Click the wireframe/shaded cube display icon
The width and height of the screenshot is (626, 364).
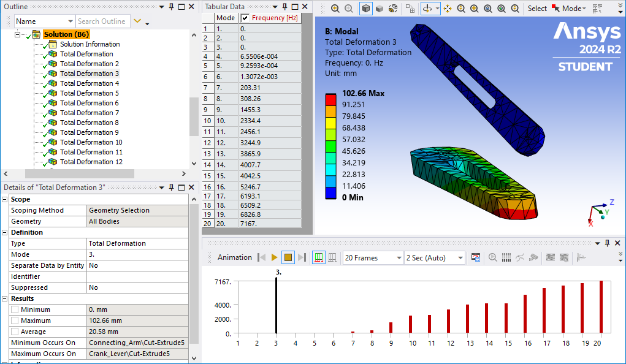(x=365, y=9)
